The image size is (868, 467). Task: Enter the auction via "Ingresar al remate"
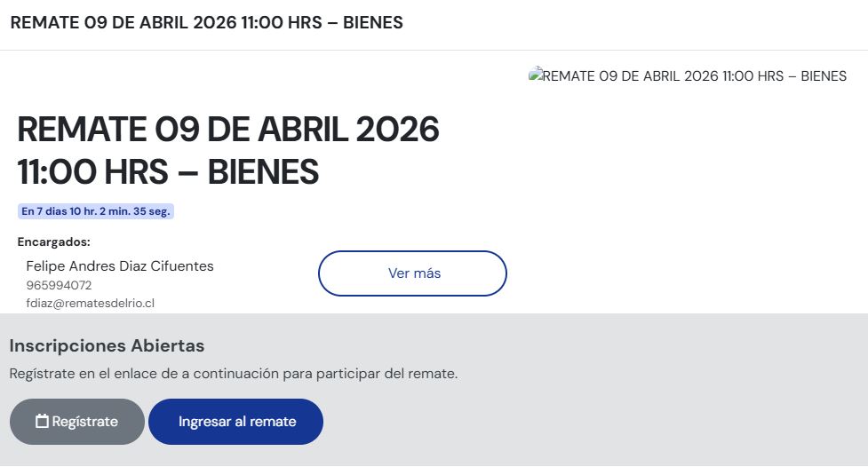click(236, 422)
